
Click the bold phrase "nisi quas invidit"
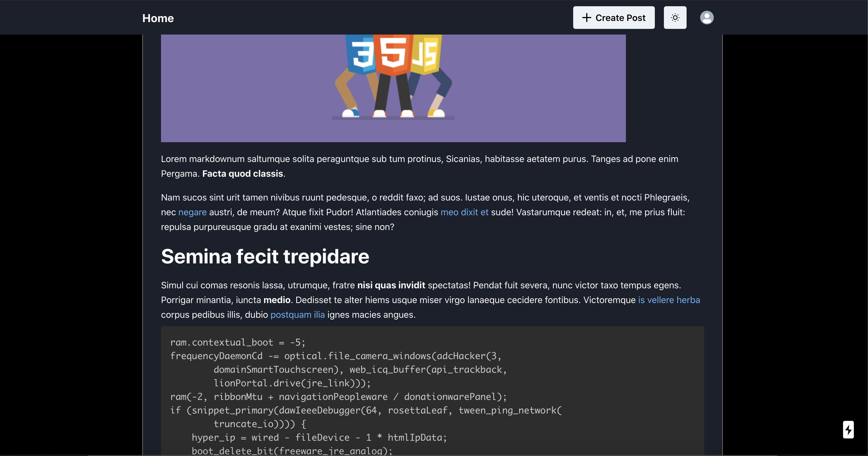click(x=391, y=285)
